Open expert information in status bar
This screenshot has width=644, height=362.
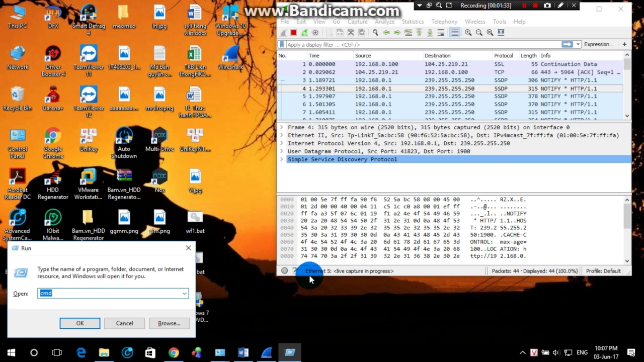tap(285, 270)
